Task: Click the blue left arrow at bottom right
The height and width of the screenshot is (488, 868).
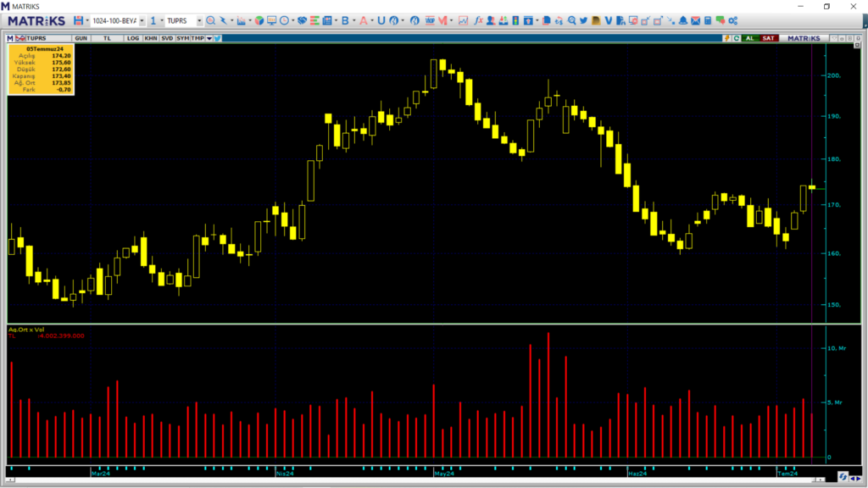Action: click(853, 479)
